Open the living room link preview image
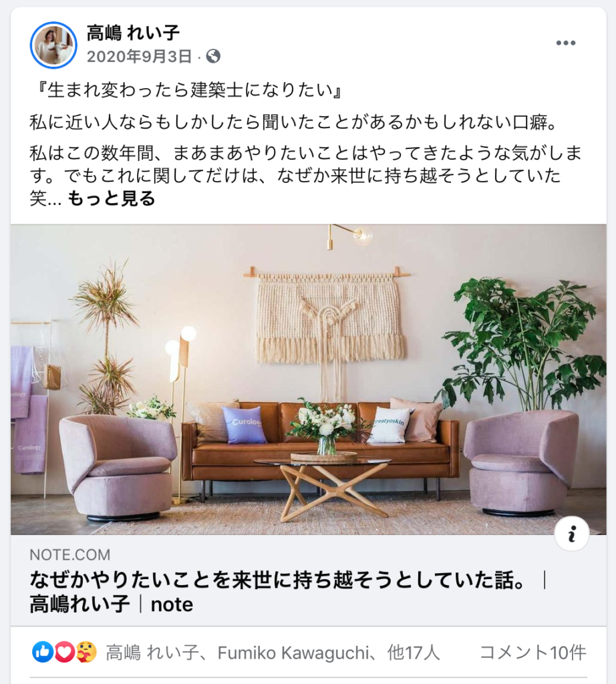The height and width of the screenshot is (684, 616). pos(309,379)
